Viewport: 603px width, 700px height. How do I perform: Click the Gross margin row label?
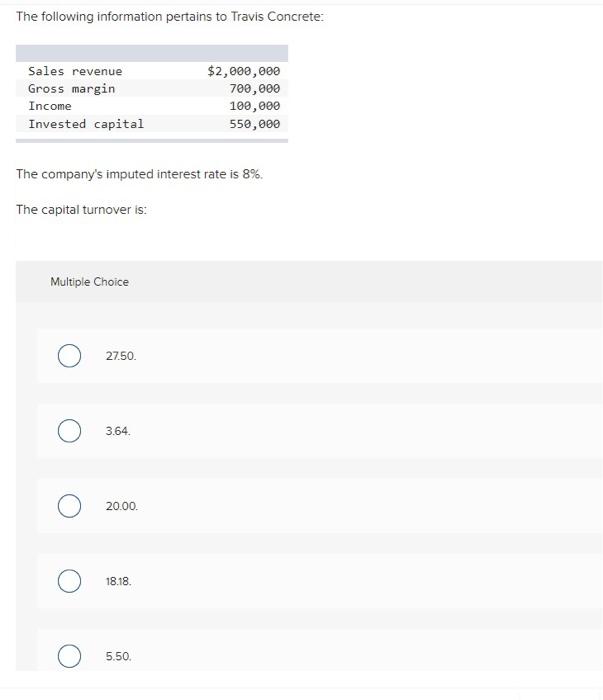pyautogui.click(x=71, y=89)
